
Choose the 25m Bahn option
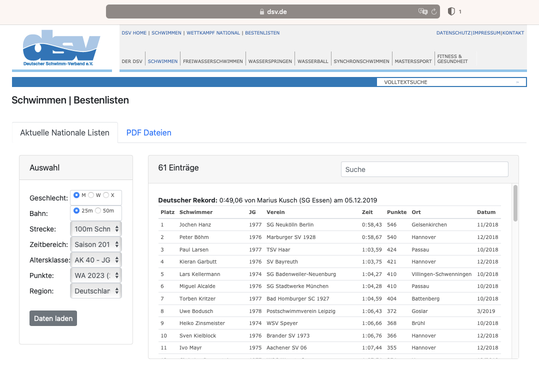click(x=76, y=210)
